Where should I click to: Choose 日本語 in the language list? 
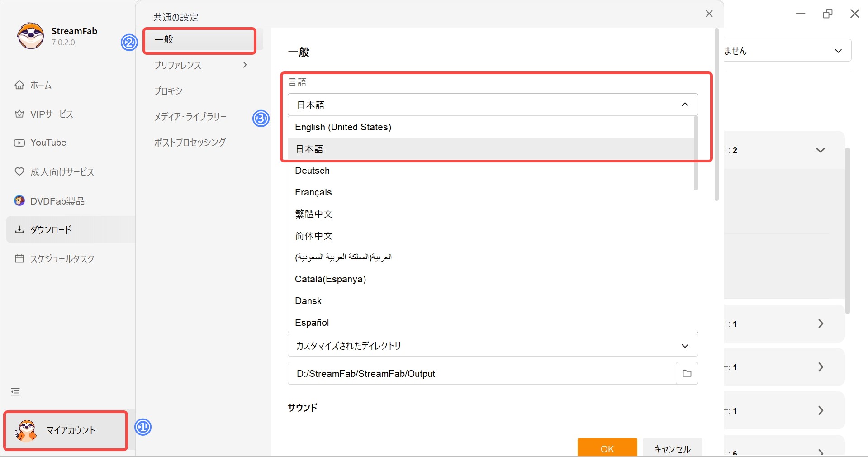click(x=491, y=149)
